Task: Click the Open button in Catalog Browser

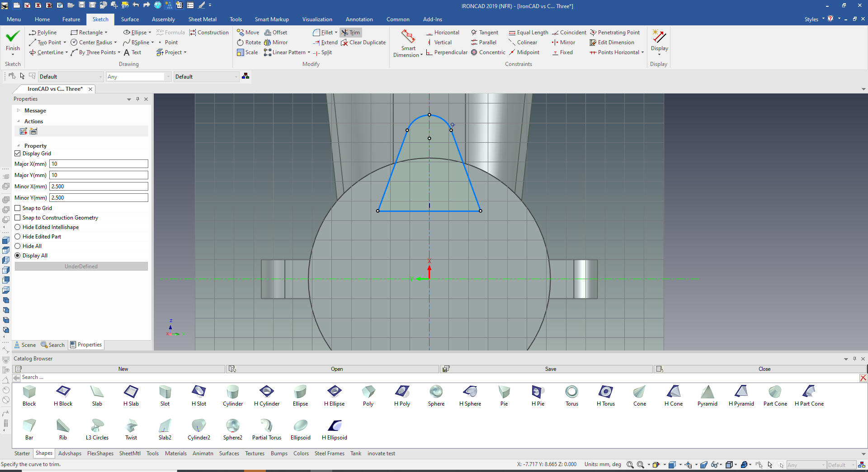Action: coord(336,369)
